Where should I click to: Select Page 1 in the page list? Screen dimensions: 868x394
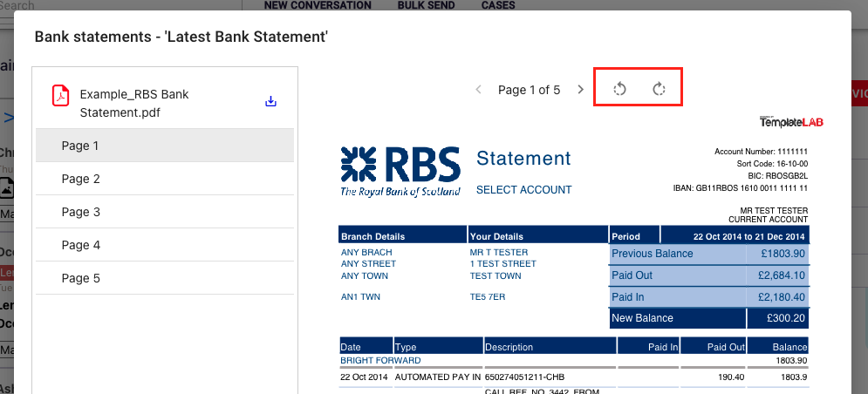(x=165, y=146)
